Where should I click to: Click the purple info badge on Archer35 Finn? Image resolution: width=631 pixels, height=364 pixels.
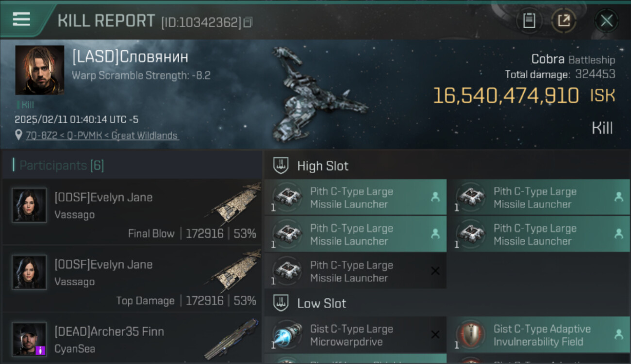(41, 350)
